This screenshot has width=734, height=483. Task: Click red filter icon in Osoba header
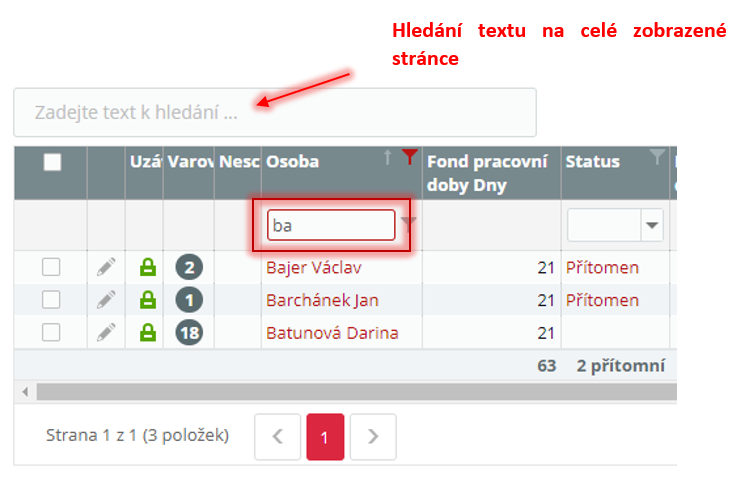pos(410,157)
